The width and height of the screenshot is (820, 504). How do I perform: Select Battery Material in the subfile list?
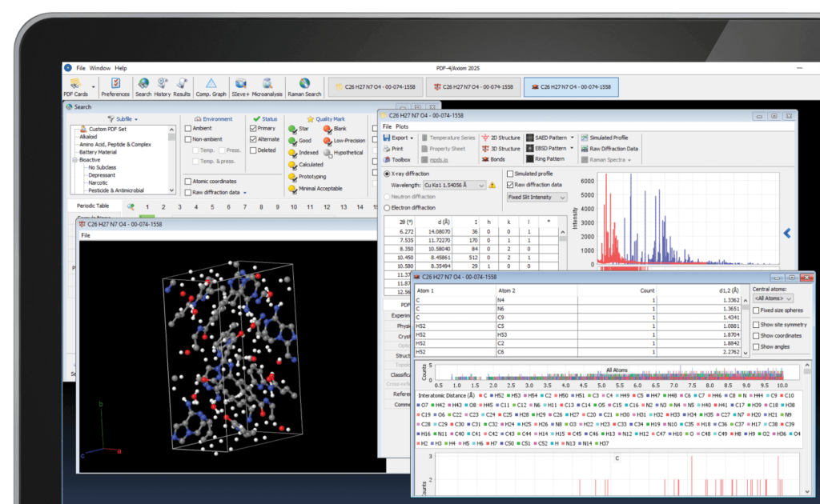pyautogui.click(x=98, y=152)
